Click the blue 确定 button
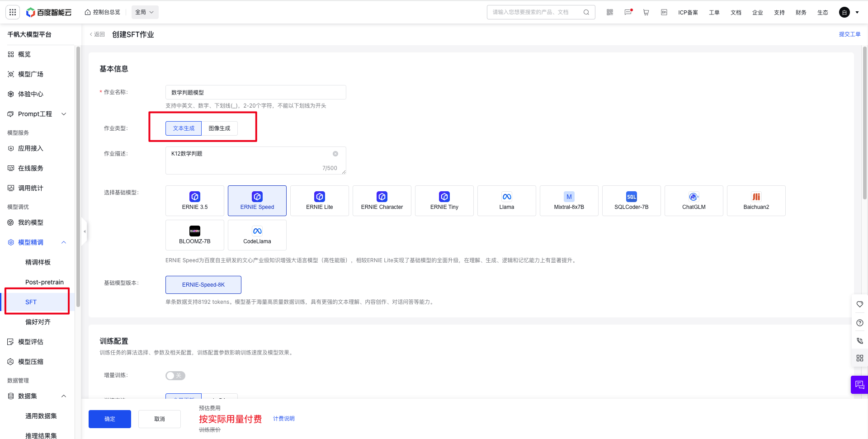This screenshot has height=439, width=868. click(110, 419)
